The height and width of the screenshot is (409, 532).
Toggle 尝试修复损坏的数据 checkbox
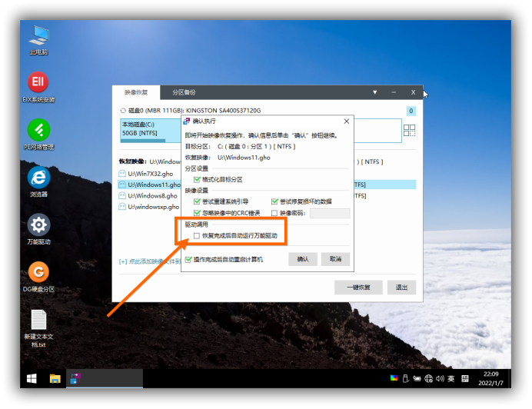click(x=274, y=201)
